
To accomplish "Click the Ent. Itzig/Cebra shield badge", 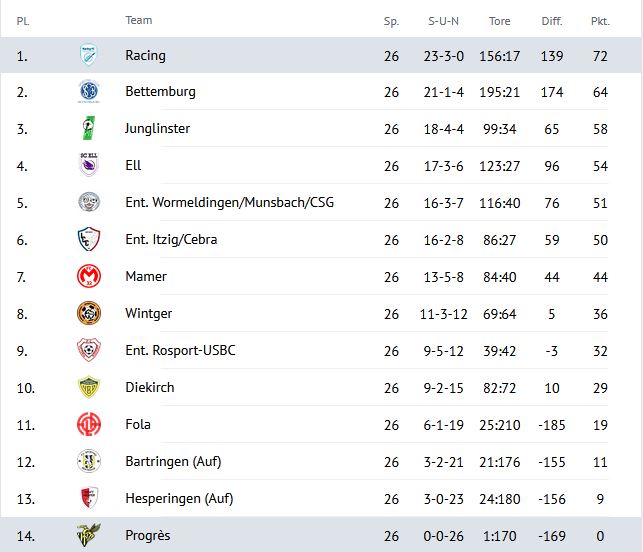I will click(x=89, y=239).
